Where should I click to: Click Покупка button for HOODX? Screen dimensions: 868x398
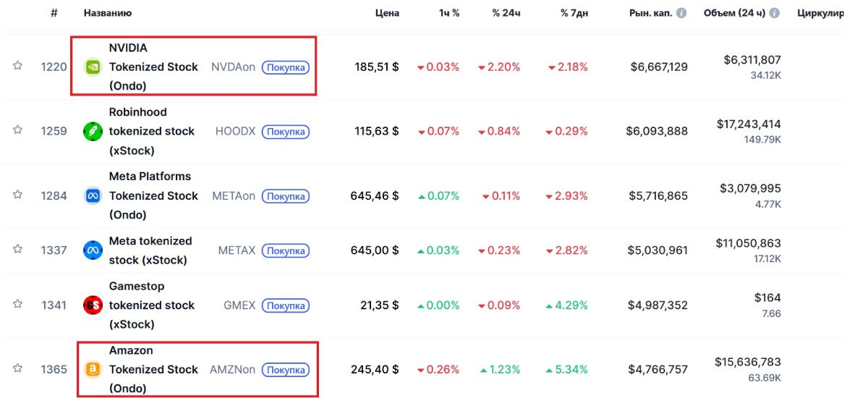(286, 132)
